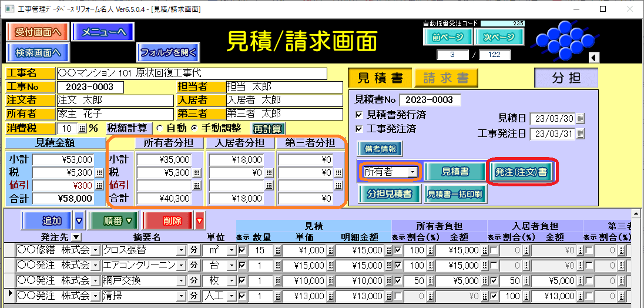644x308 pixels.
Task: Click calculator icon beside 見積金額 値引 field
Action: tap(98, 186)
